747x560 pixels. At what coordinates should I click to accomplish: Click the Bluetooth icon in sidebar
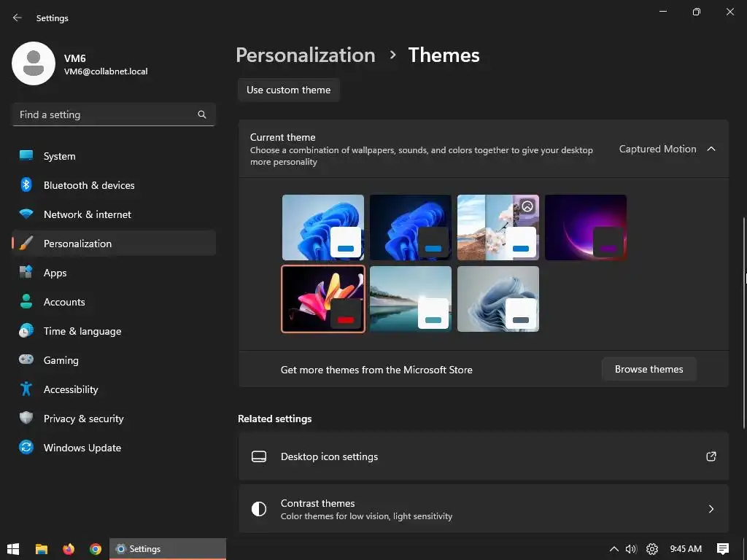pyautogui.click(x=26, y=184)
